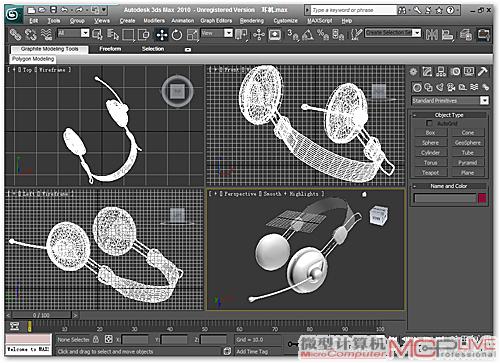Select the Space Warps category icon

pos(474,87)
